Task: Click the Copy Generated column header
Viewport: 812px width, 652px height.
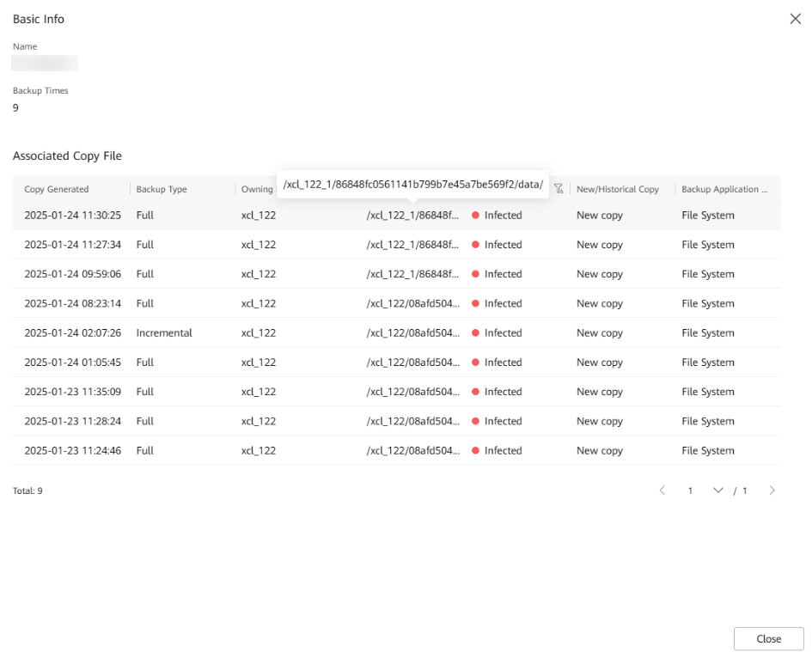Action: [x=57, y=189]
